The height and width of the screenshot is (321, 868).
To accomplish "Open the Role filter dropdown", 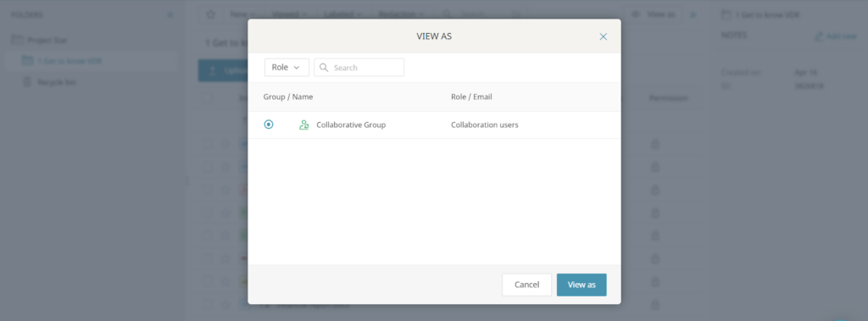I will click(287, 68).
